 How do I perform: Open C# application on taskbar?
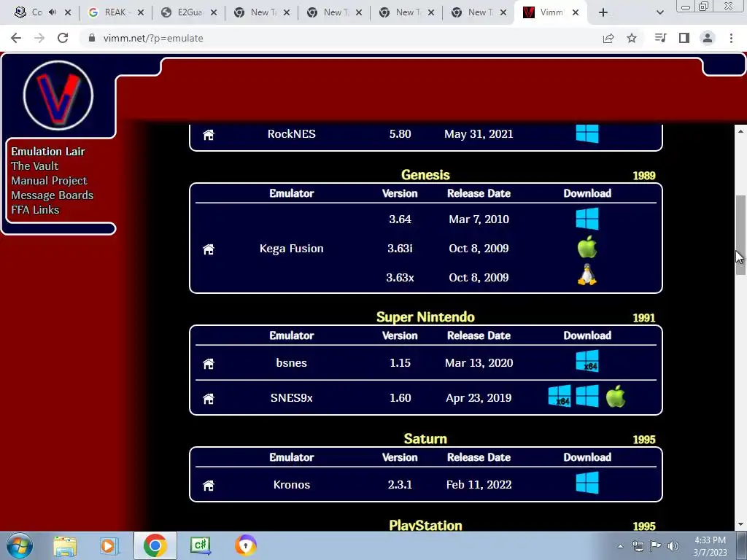pos(201,545)
